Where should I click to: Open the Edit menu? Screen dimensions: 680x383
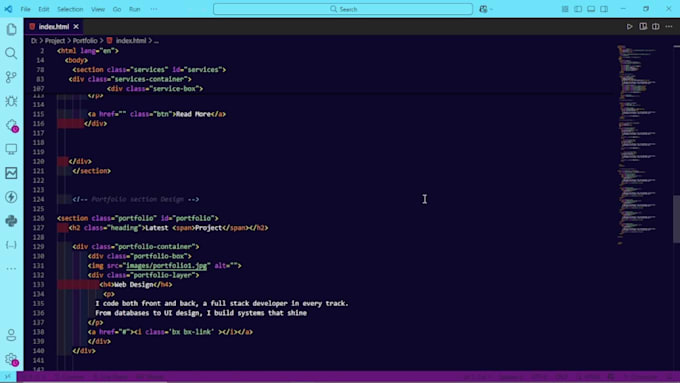(44, 9)
